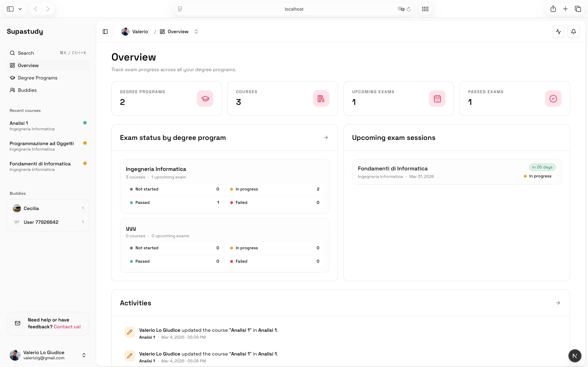Click the graduation cap icon on Degree Programs card
Viewport: 588px width, 367px height.
click(205, 98)
